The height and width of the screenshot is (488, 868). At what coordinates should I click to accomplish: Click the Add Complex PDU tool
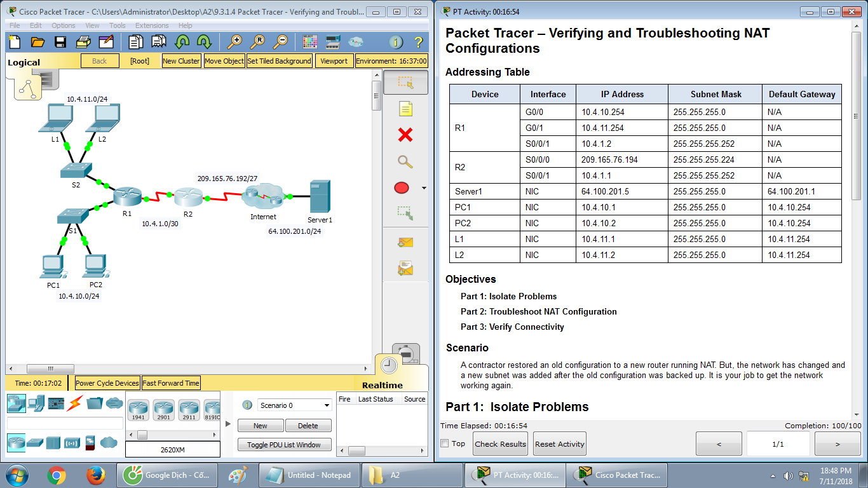(x=405, y=269)
